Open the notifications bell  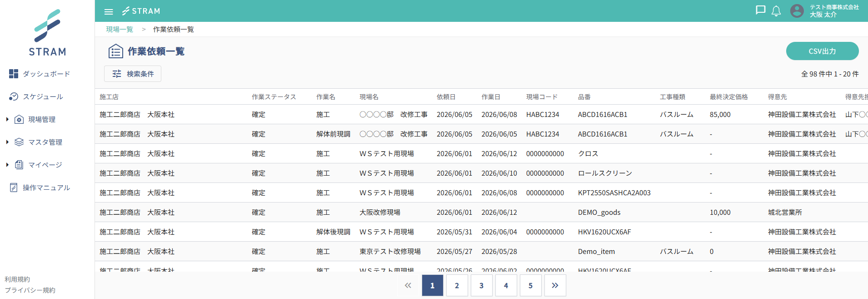776,11
